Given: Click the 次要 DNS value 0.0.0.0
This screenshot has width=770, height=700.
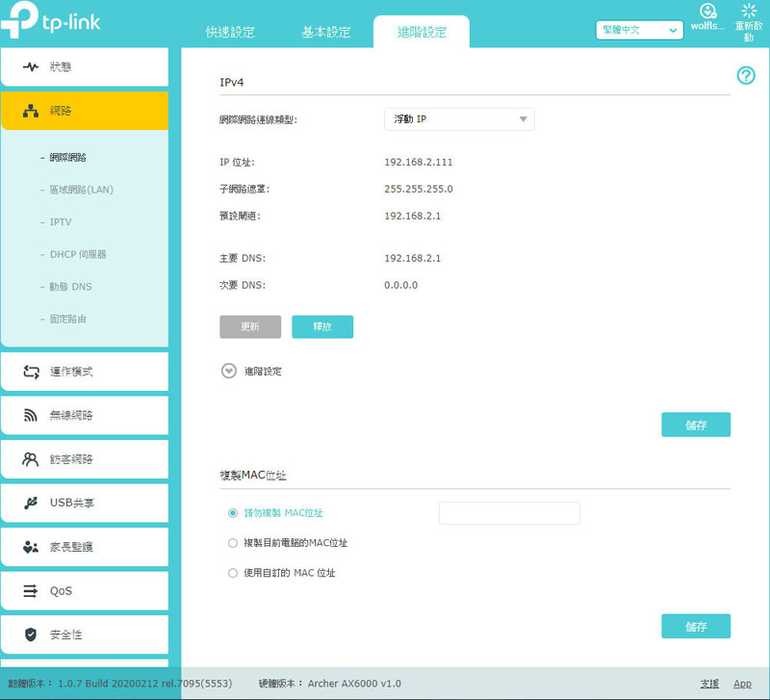Looking at the screenshot, I should coord(400,285).
